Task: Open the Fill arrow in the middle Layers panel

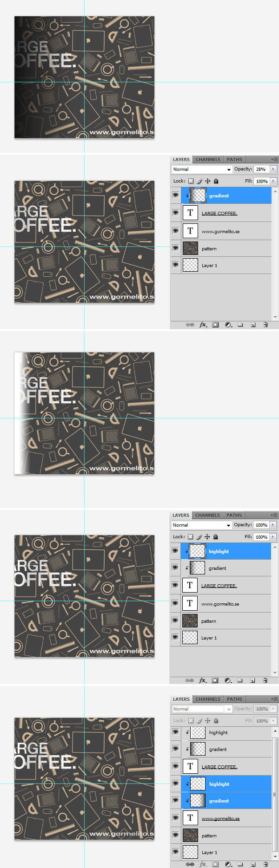Action: [x=273, y=537]
